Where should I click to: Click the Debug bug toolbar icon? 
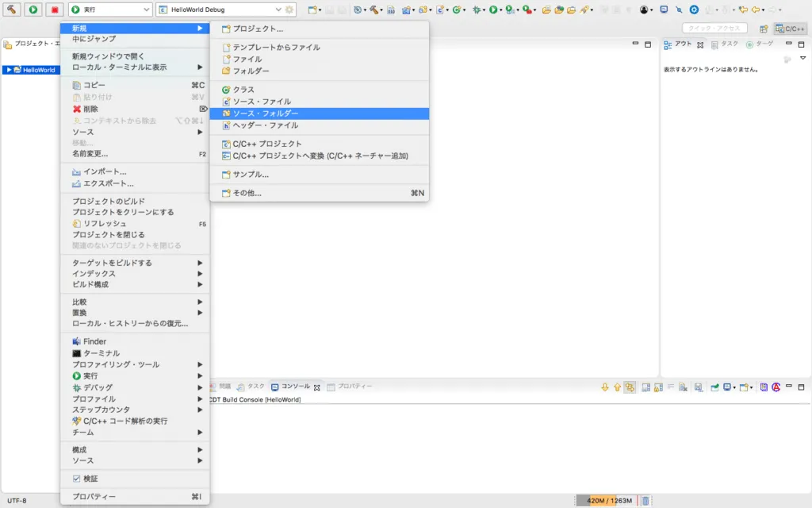click(476, 10)
